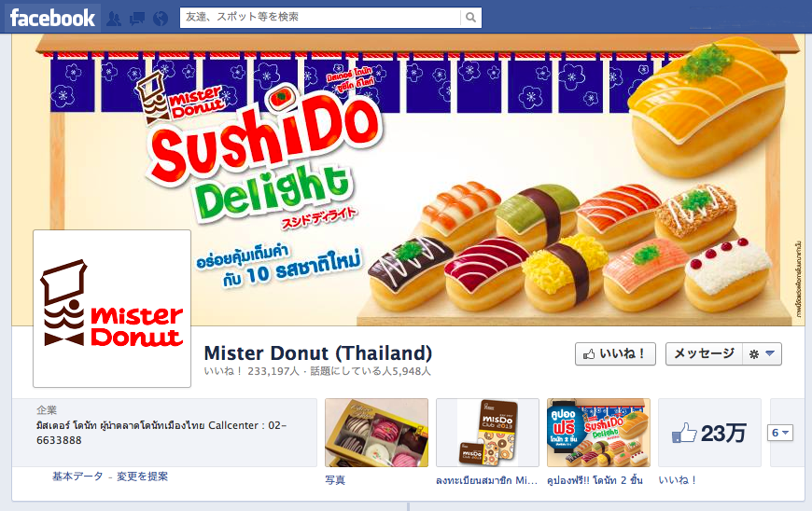The image size is (812, 511).
Task: Click the 基本データ link
Action: click(77, 476)
